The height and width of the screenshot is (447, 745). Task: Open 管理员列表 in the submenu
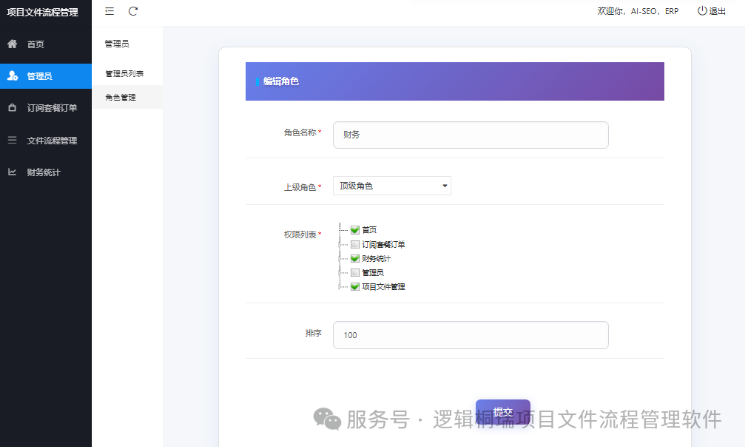tap(124, 74)
